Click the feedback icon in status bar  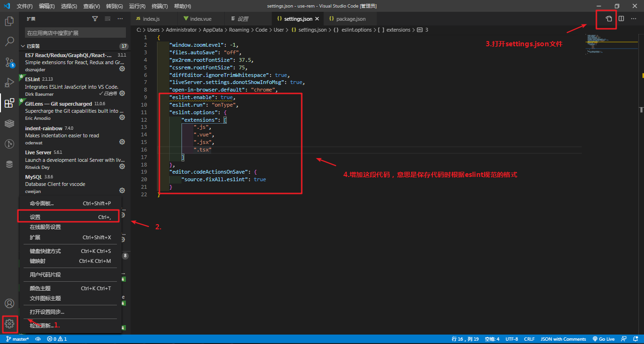pyautogui.click(x=623, y=339)
